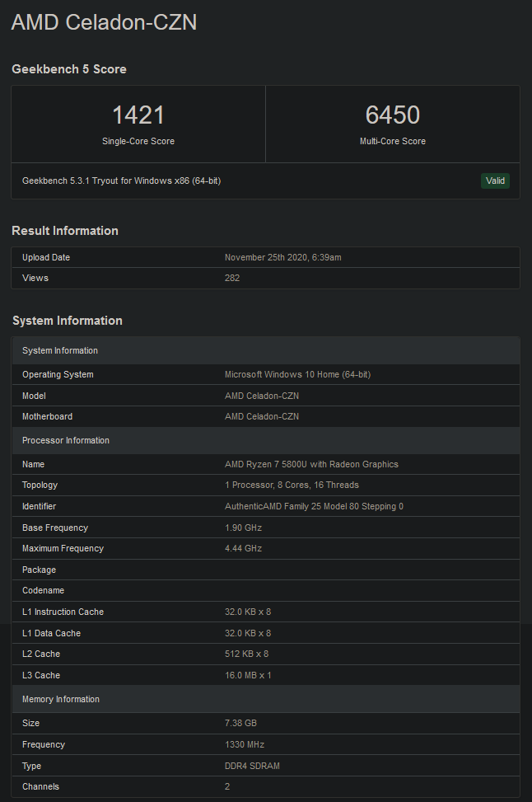Select the Model row value AMD Celadon-CZN
Screen dimensions: 532x802
point(262,396)
